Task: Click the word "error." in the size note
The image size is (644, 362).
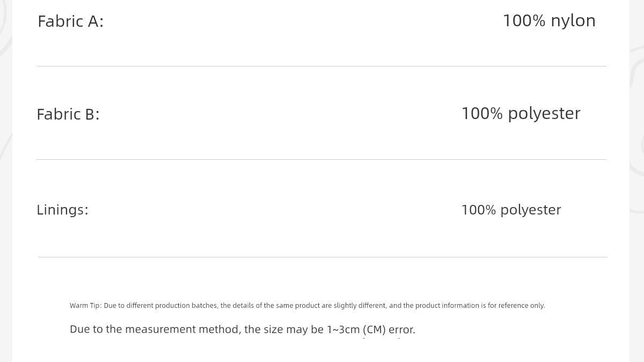Action: click(x=401, y=329)
